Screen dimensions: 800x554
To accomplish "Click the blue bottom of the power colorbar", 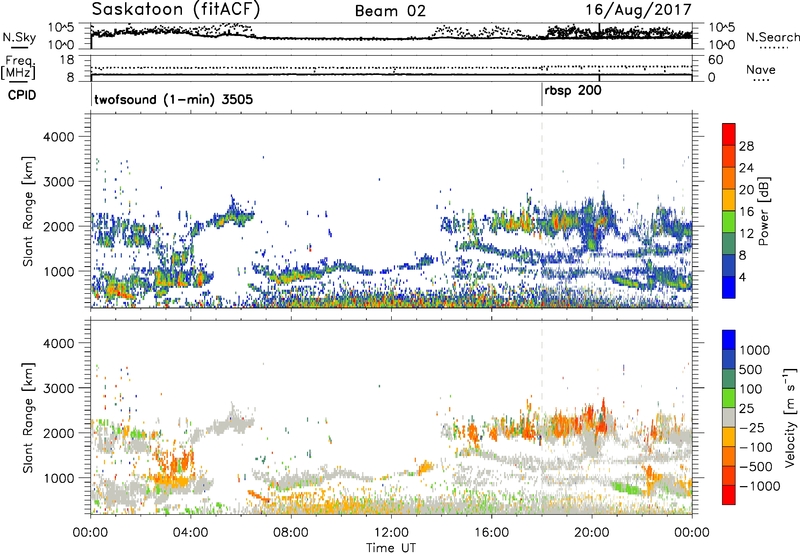I will click(729, 287).
